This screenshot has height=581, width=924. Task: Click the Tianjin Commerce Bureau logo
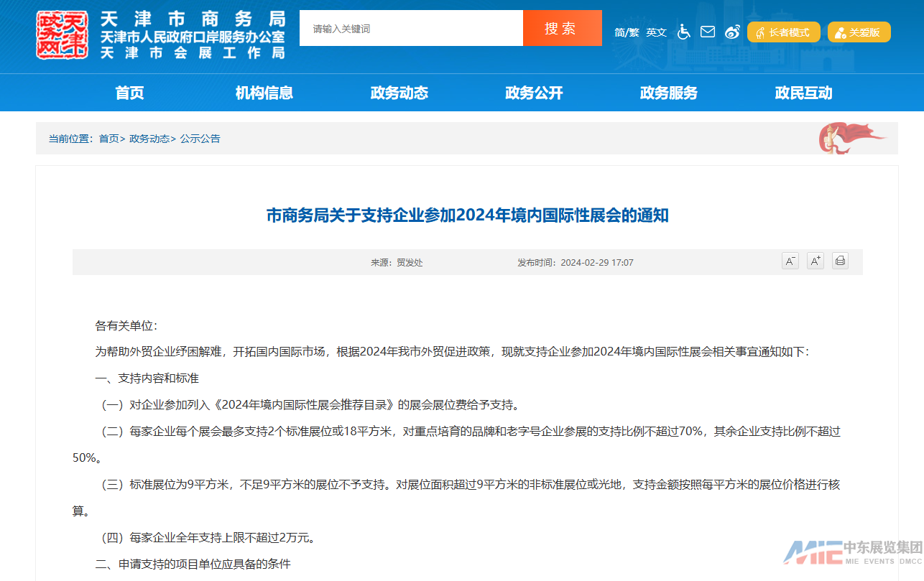click(63, 34)
